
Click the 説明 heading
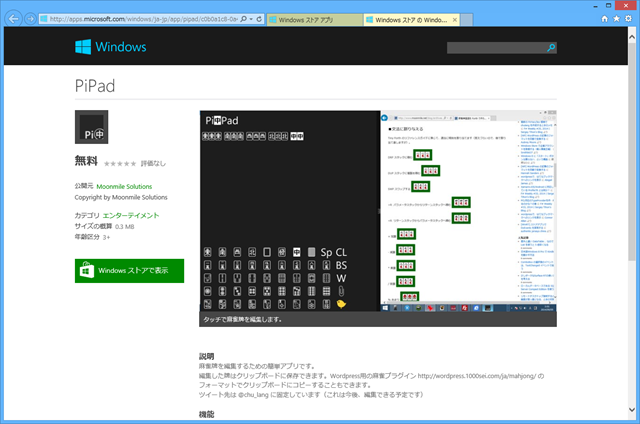tap(207, 356)
